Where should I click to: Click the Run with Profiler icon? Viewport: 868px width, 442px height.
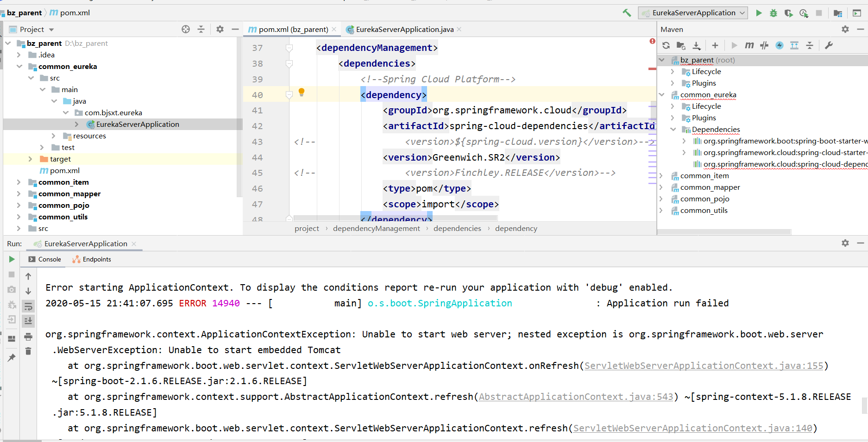[x=804, y=13]
